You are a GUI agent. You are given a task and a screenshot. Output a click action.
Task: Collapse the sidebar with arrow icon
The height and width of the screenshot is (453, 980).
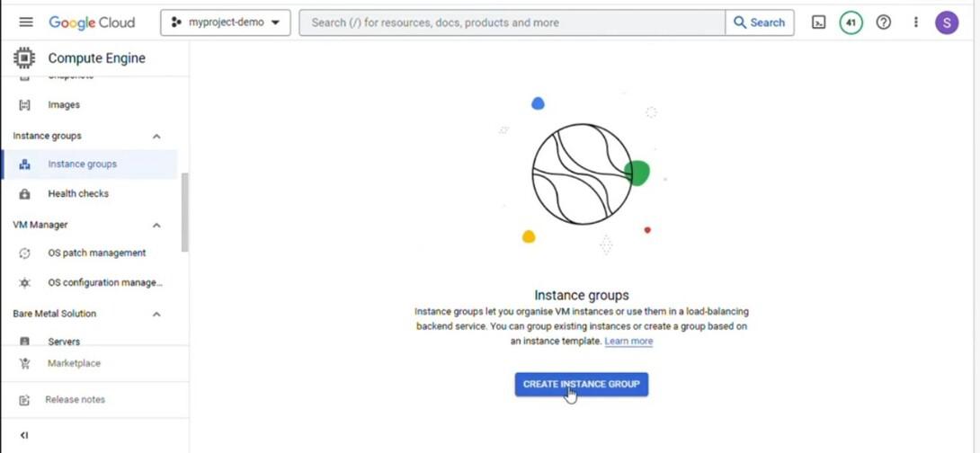[x=23, y=436]
